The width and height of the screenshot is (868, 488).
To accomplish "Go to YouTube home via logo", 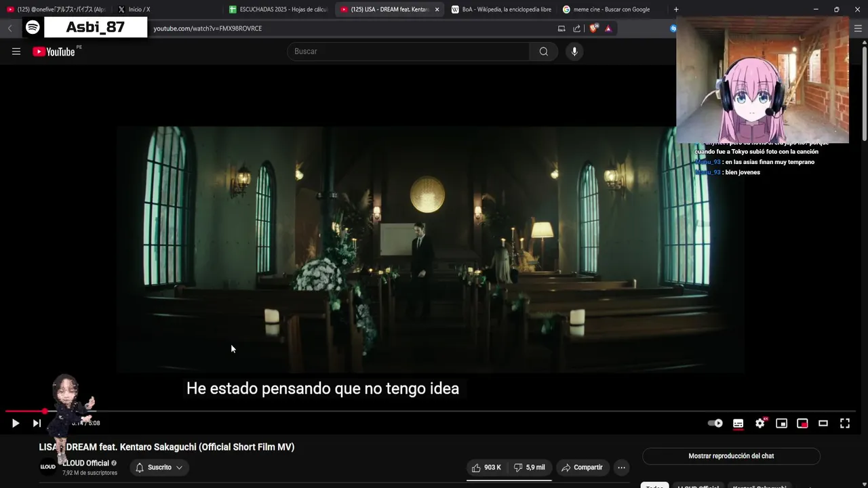I will (54, 52).
